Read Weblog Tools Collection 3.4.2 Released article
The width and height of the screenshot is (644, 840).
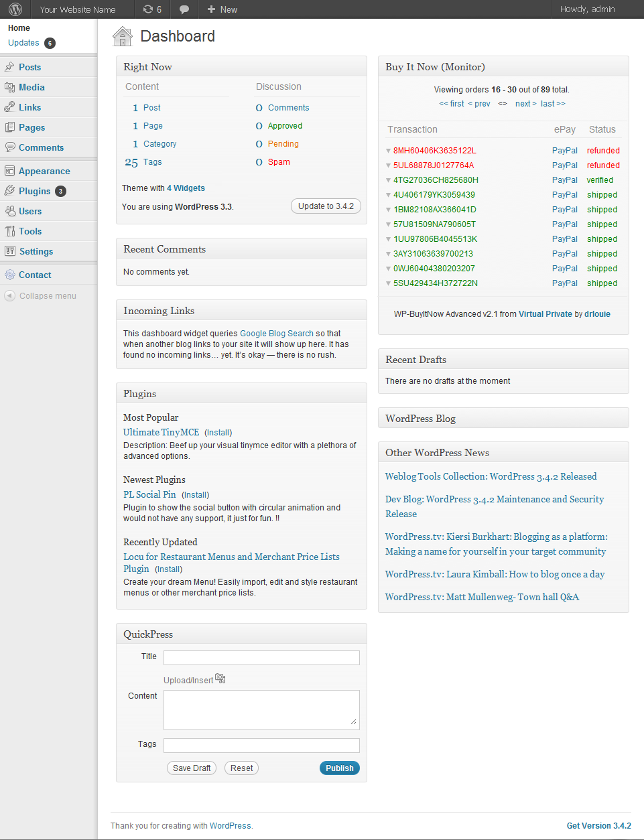[491, 476]
